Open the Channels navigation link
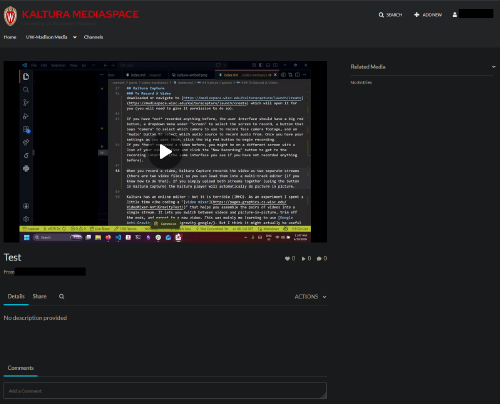The image size is (500, 404). click(x=93, y=37)
